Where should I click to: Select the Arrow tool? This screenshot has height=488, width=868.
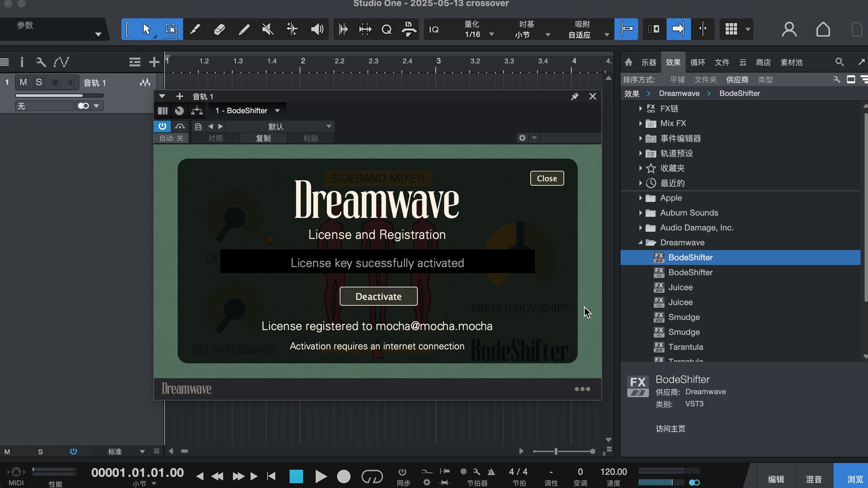point(146,29)
